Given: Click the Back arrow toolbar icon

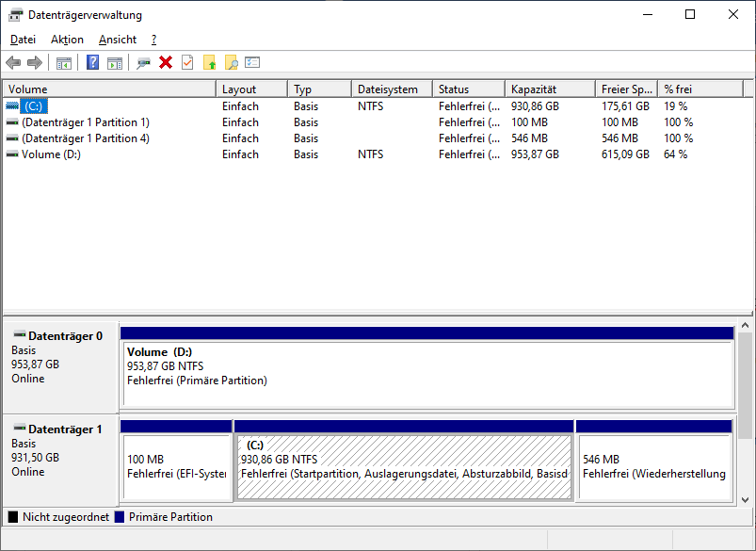Looking at the screenshot, I should click(x=13, y=63).
